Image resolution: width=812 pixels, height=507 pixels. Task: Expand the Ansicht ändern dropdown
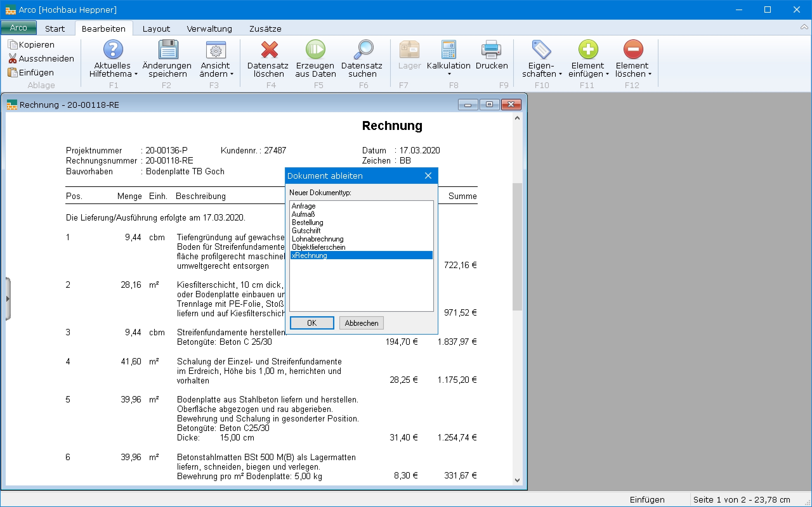[x=232, y=74]
